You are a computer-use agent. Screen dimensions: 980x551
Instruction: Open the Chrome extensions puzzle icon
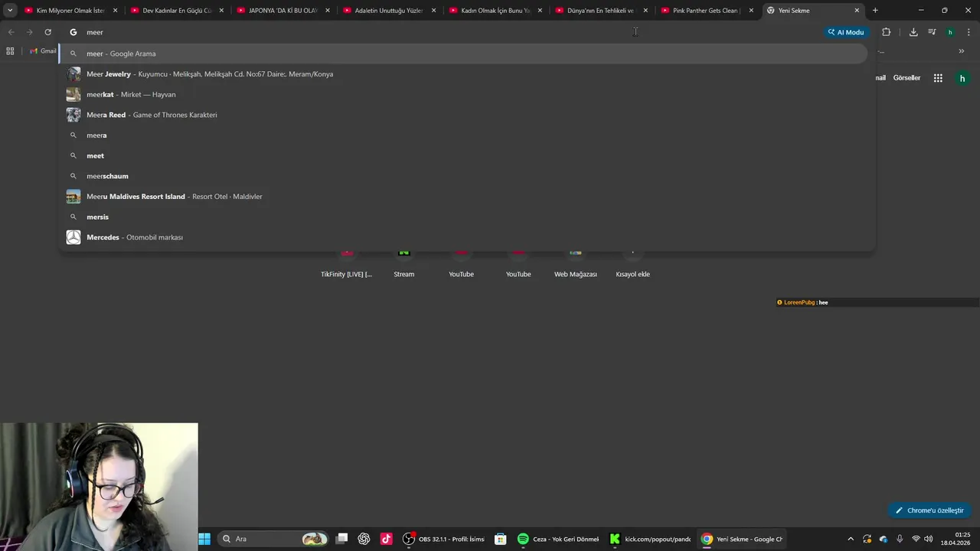(886, 32)
